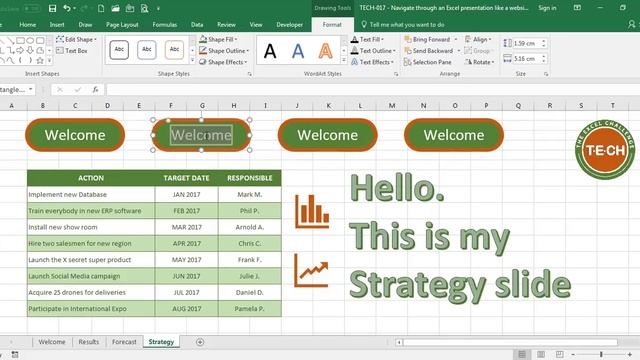Screen dimensions: 640x360
Task: Add a new sheet with the plus icon
Action: (200, 342)
